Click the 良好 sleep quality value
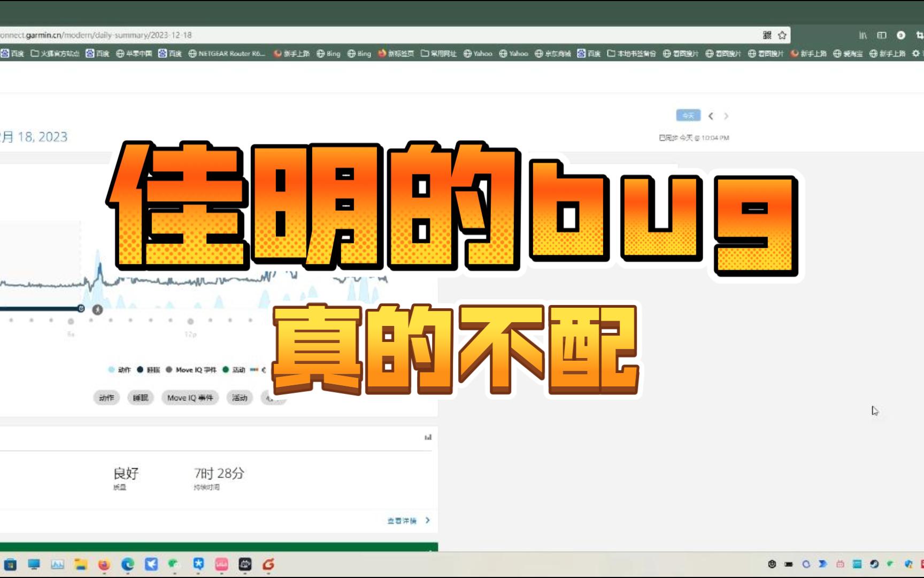Viewport: 924px width, 578px height. point(126,473)
